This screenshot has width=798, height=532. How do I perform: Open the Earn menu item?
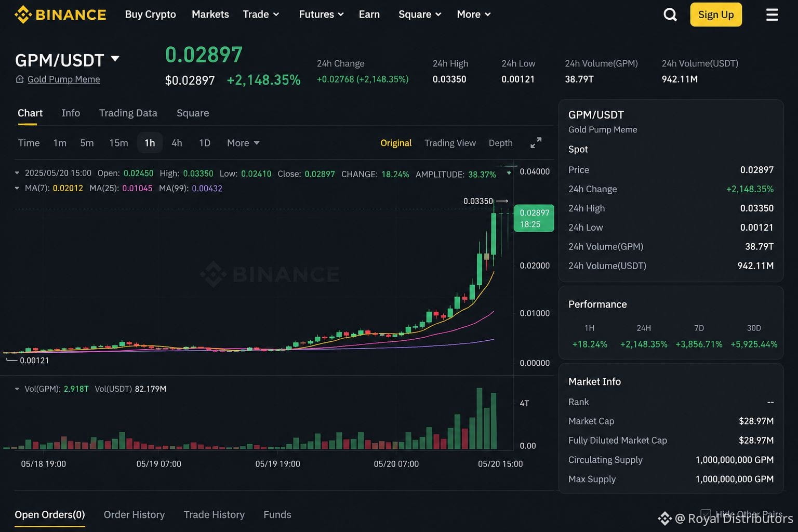coord(369,15)
